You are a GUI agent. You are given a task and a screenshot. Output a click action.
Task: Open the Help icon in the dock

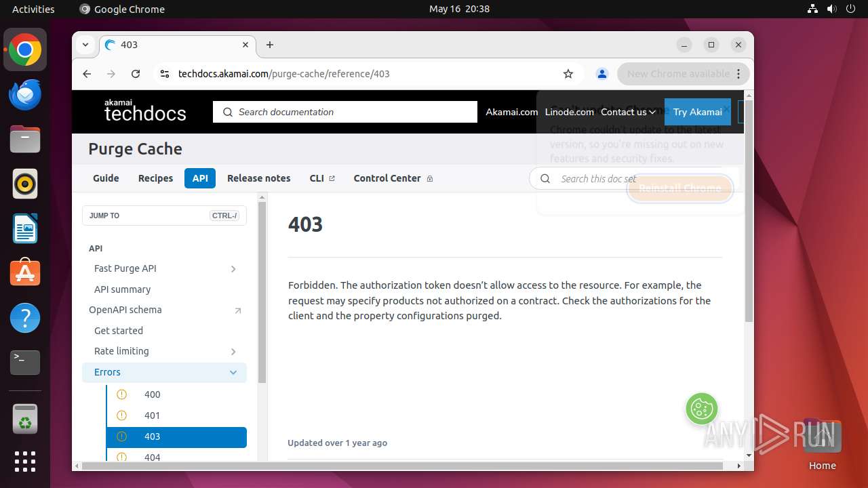click(x=25, y=318)
